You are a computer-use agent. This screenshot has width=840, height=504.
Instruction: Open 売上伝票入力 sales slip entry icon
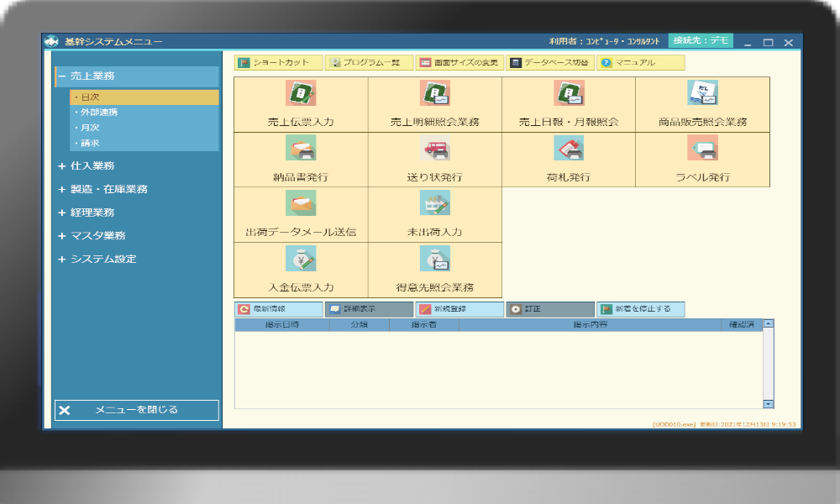click(x=301, y=93)
